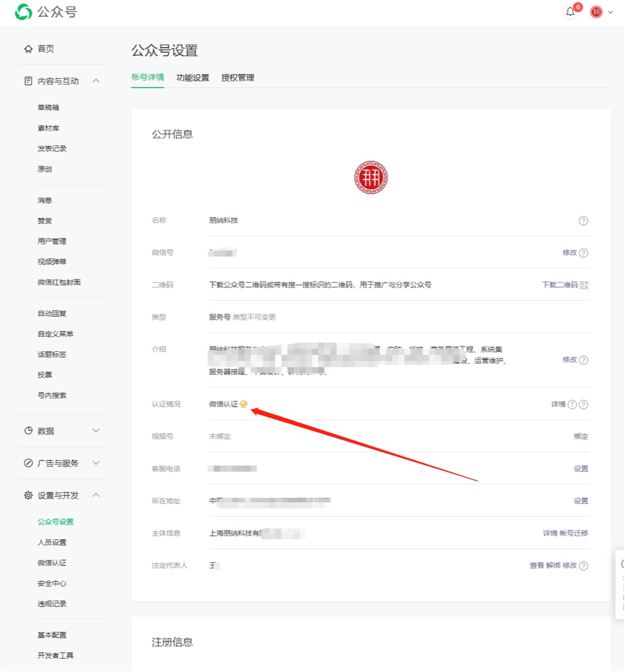This screenshot has width=625, height=672.
Task: Click the red account avatar image
Action: pos(371,178)
